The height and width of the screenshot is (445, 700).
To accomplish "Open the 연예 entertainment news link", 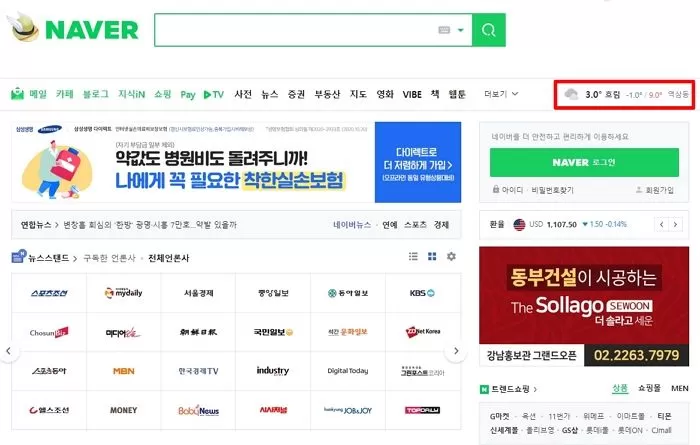I will click(x=389, y=225).
